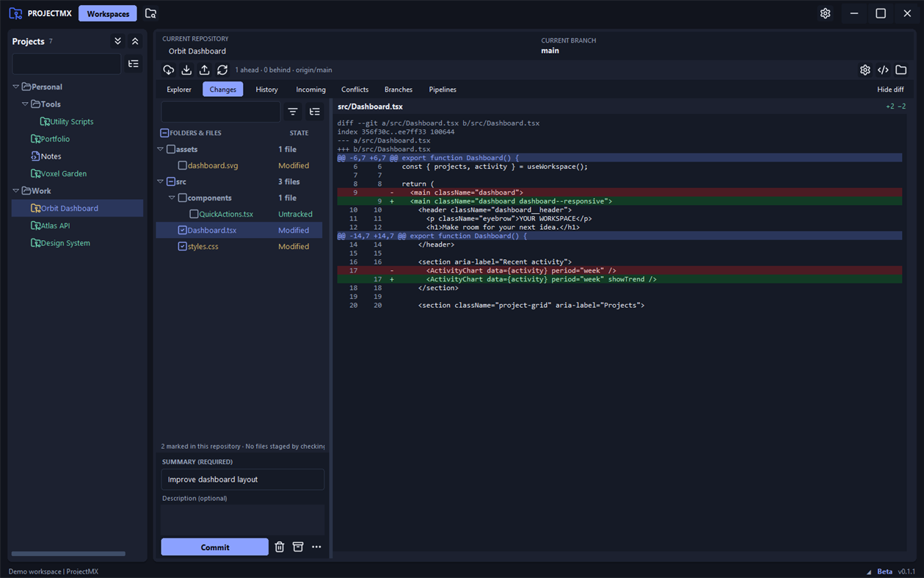Click the Commit button
This screenshot has width=924, height=578.
pos(215,547)
